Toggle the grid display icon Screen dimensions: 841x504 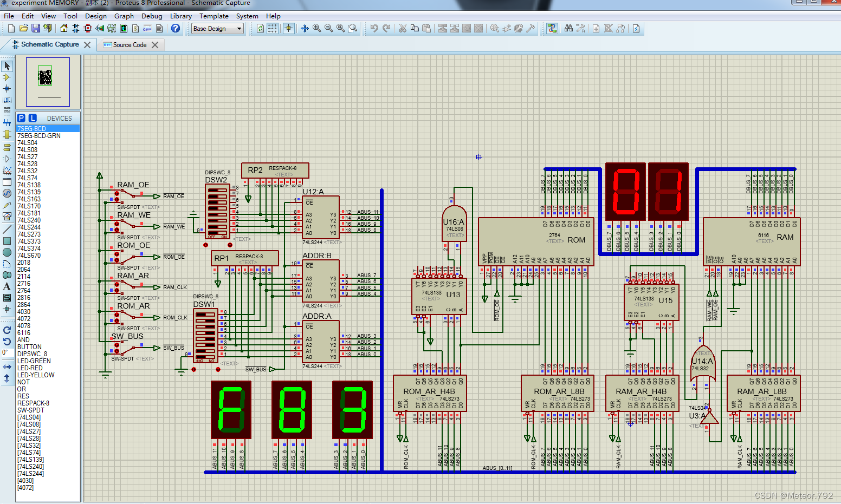(273, 28)
